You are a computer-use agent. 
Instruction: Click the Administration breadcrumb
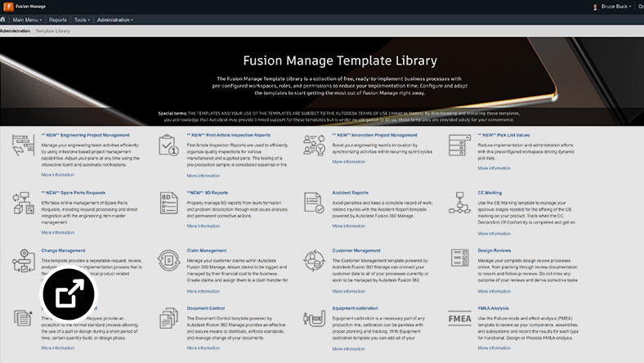(x=15, y=30)
